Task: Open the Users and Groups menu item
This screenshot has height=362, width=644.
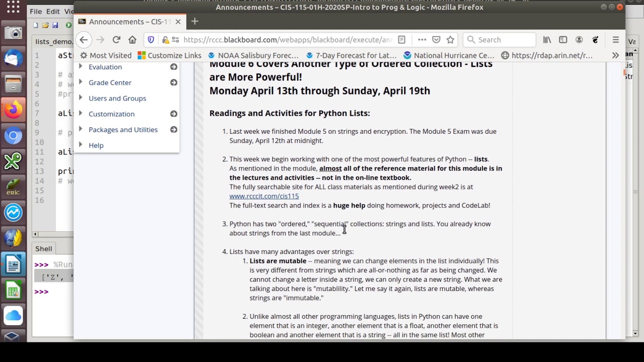Action: tap(117, 98)
